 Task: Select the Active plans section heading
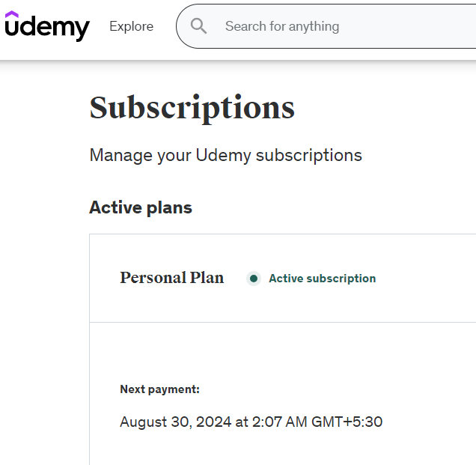point(141,207)
